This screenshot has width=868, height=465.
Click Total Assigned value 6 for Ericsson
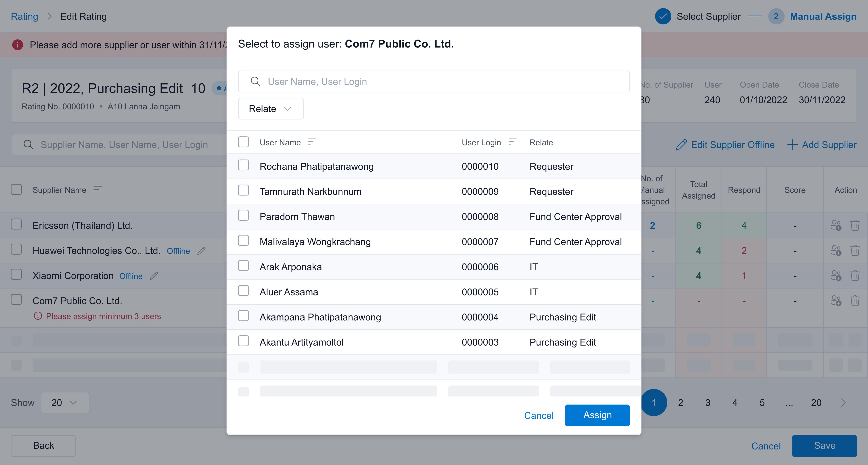[x=698, y=225]
